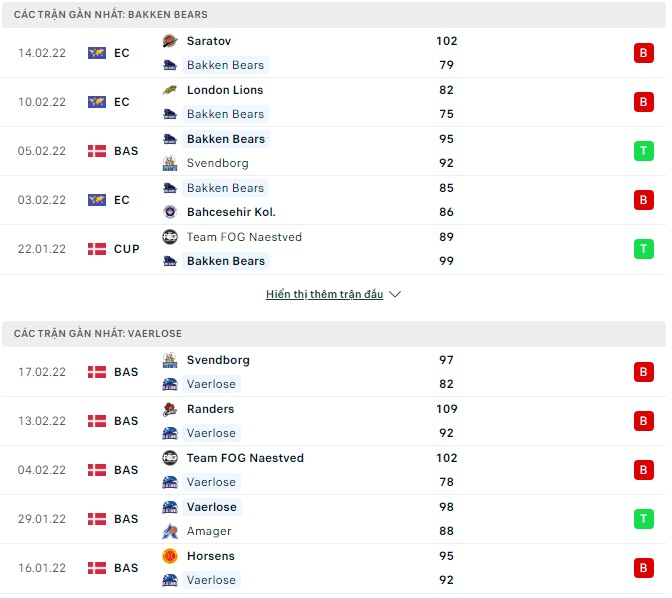Image resolution: width=672 pixels, height=598 pixels.
Task: Click the Amager team logo icon
Action: (170, 531)
